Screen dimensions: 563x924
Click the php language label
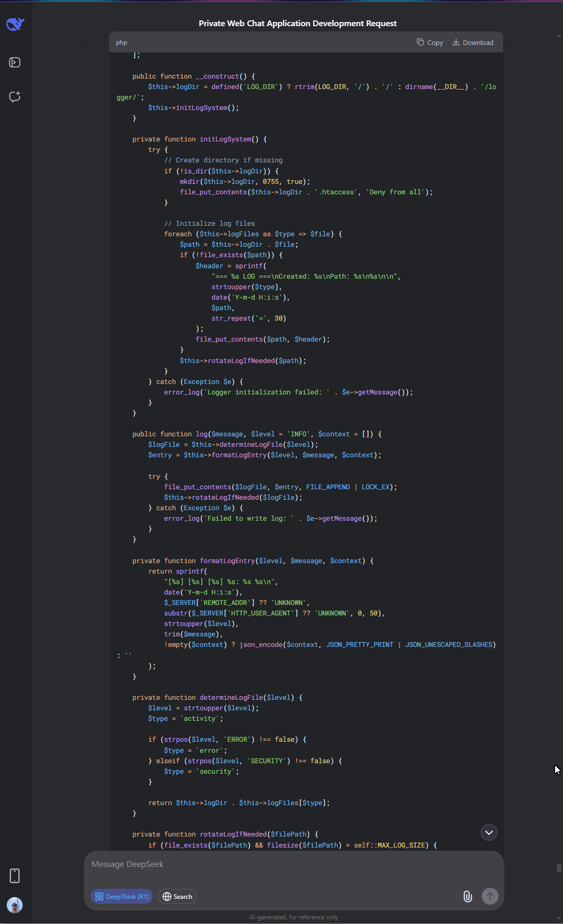(x=122, y=42)
